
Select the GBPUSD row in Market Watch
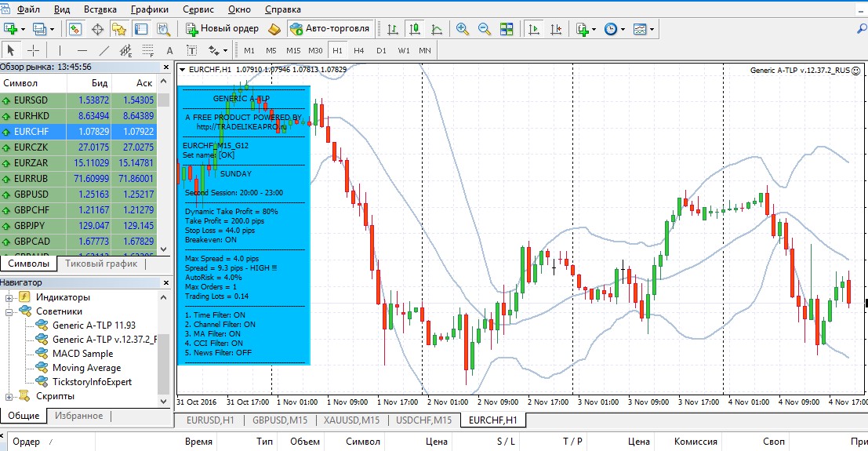[x=78, y=195]
